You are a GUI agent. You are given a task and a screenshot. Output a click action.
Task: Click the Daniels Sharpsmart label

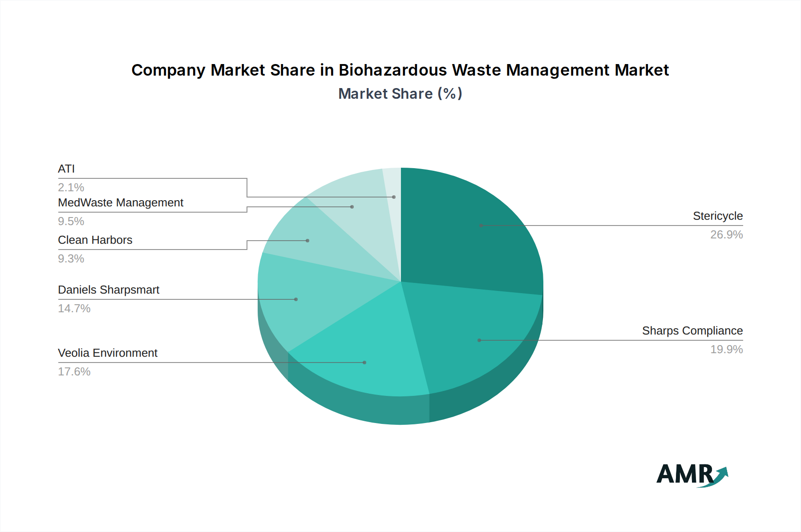point(109,290)
